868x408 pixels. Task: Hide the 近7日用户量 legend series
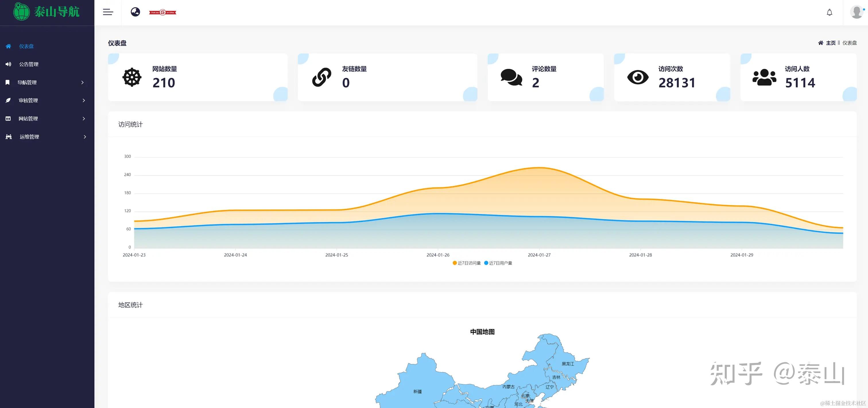[x=499, y=263]
